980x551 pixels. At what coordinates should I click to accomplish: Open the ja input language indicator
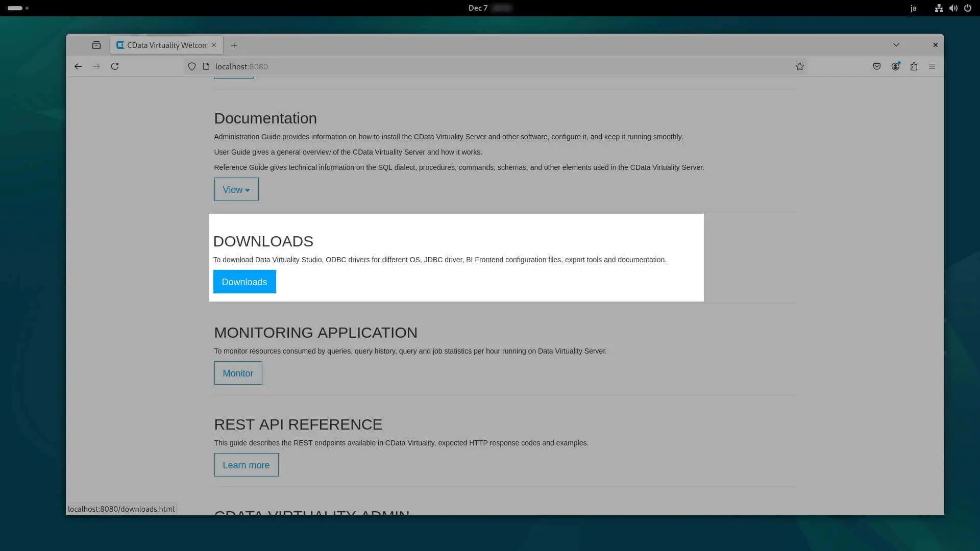pyautogui.click(x=913, y=8)
